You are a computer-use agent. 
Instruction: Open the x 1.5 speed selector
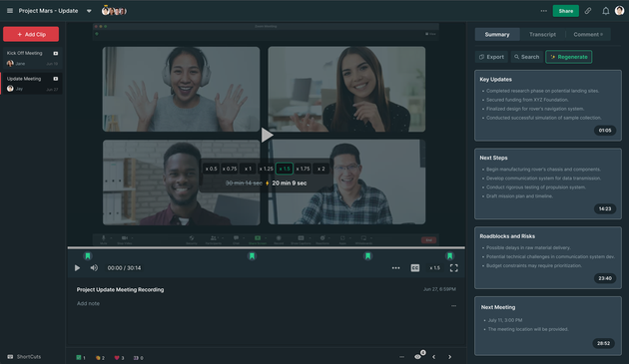pos(435,268)
